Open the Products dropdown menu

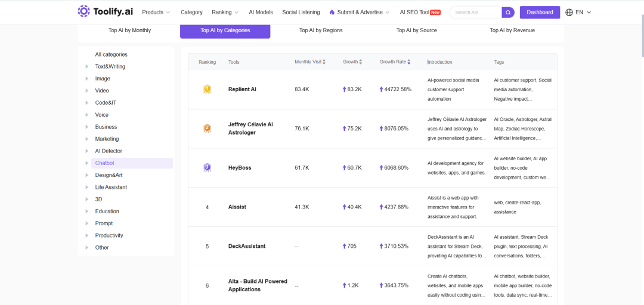(156, 13)
